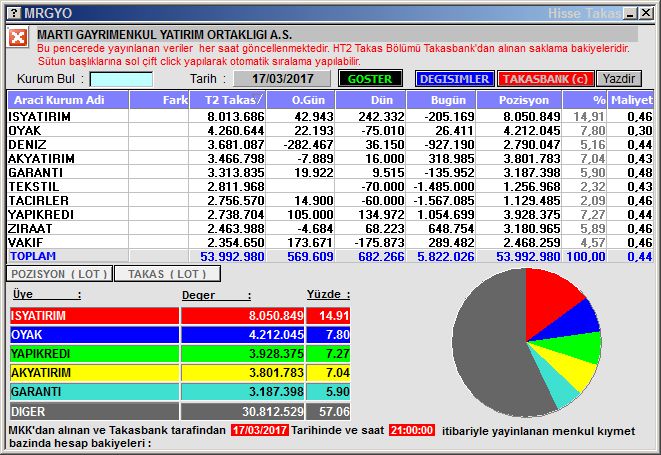Screen dimensions: 661x455
Task: Click the red X close icon beside company name
Action: coord(18,38)
